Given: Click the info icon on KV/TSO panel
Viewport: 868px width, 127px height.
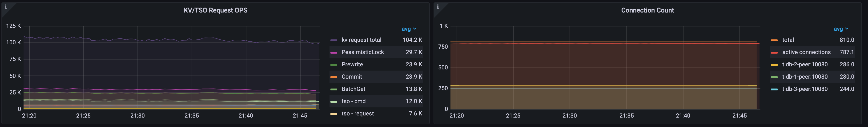Looking at the screenshot, I should click(5, 7).
